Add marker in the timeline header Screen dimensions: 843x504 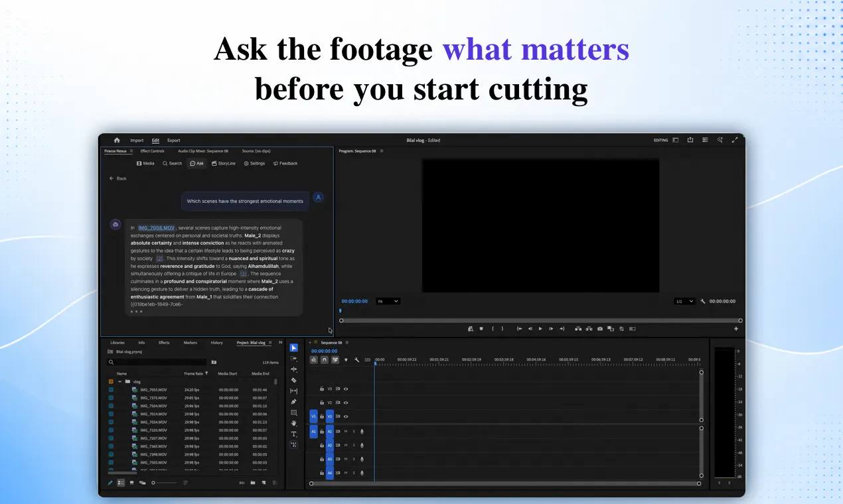pyautogui.click(x=346, y=360)
